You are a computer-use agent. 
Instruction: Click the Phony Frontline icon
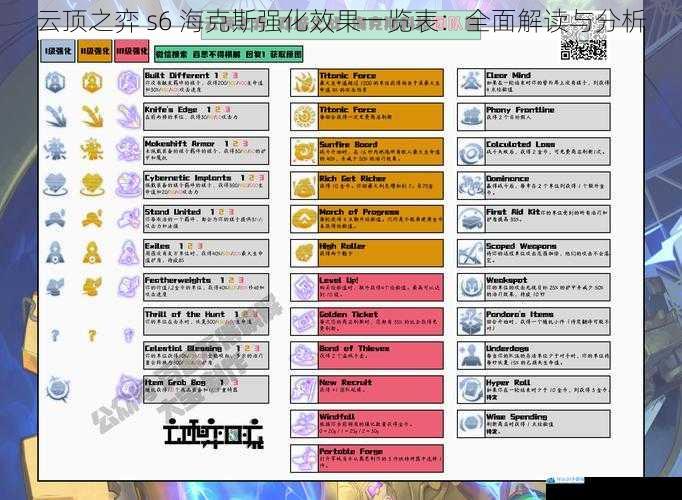471,117
